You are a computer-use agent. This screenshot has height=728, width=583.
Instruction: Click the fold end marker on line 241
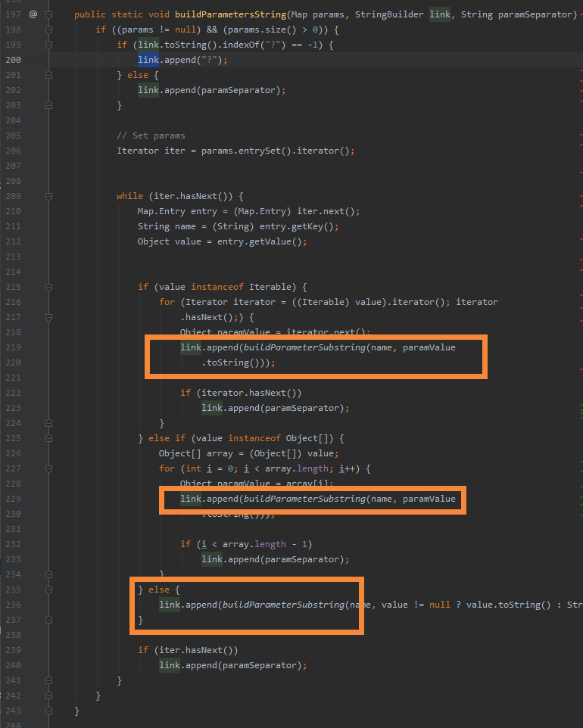pyautogui.click(x=48, y=680)
